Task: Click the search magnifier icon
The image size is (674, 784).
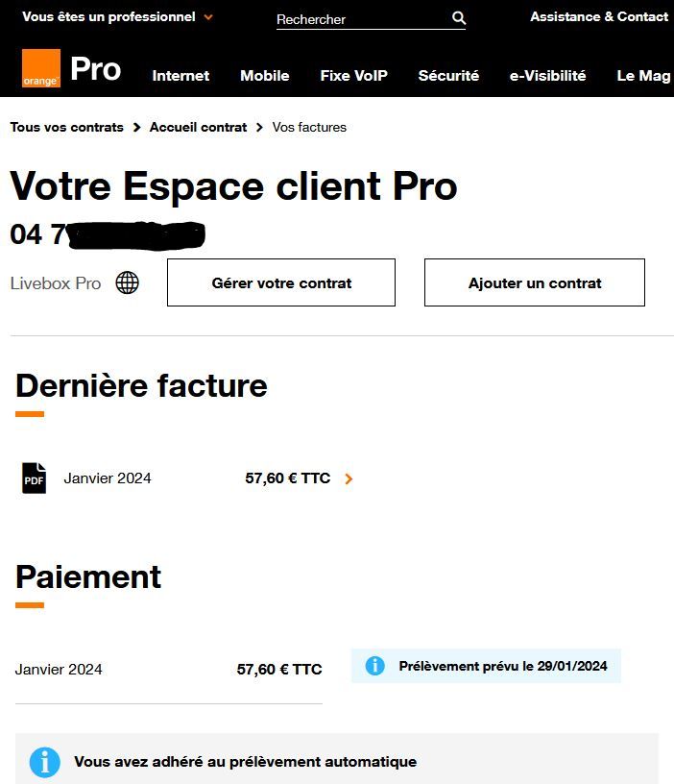Action: click(458, 17)
